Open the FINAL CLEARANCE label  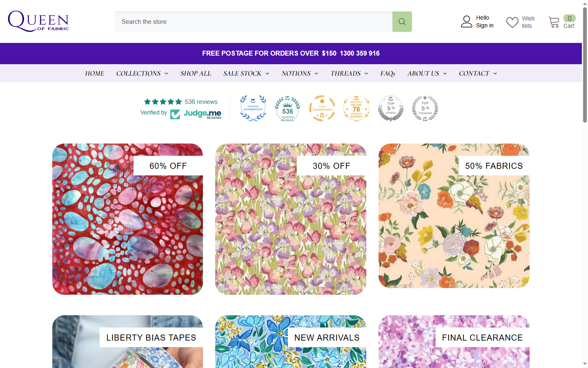click(483, 338)
